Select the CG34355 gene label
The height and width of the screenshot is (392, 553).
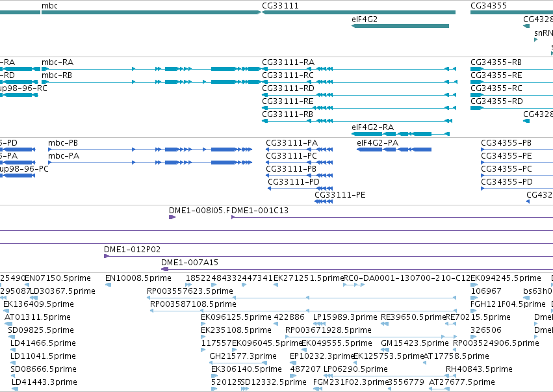tap(489, 6)
